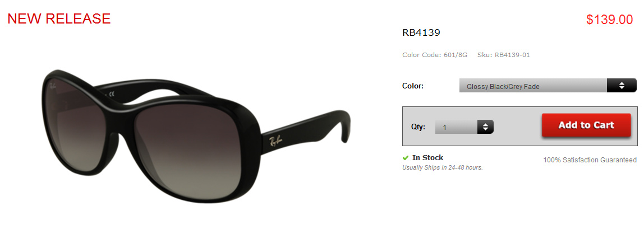Click the RB4139 product title
Screen dimensions: 644x234
421,32
